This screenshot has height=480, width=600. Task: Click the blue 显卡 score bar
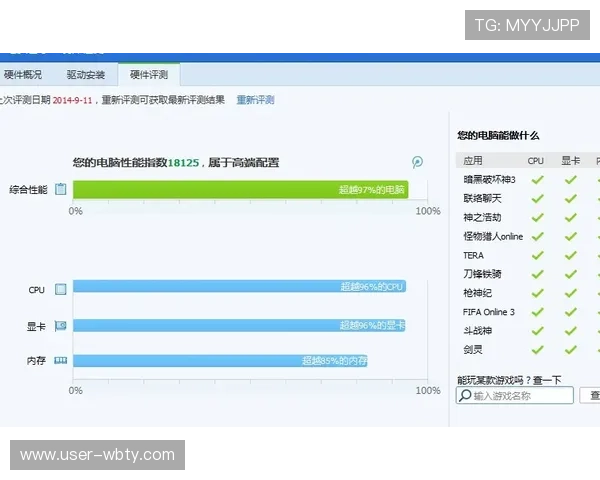[x=239, y=325]
